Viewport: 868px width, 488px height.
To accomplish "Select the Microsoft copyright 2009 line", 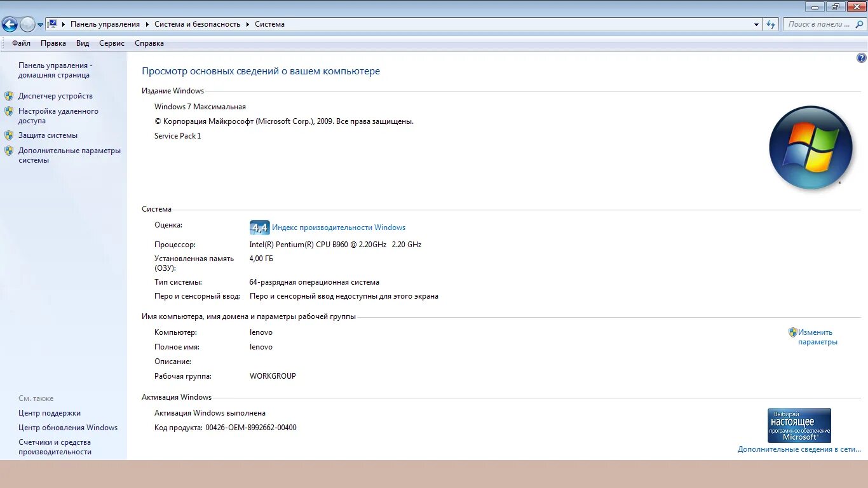I will coord(284,121).
